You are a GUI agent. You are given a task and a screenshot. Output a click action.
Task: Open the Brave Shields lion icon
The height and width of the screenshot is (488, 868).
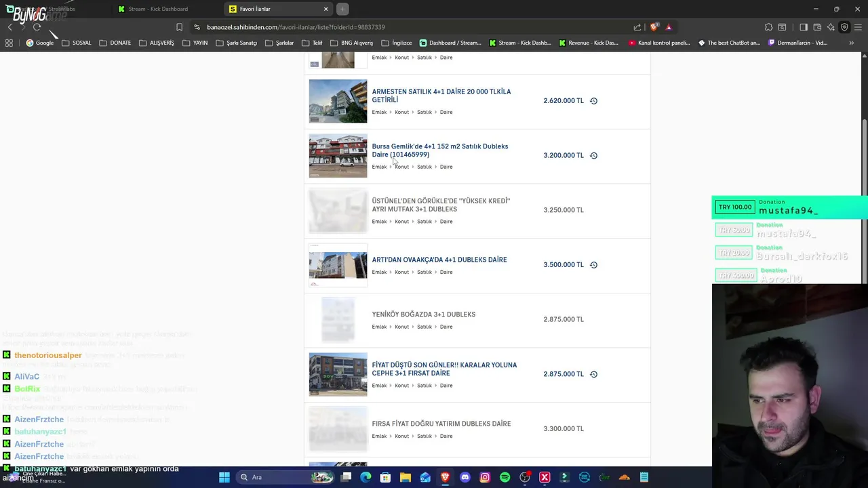[x=654, y=27]
